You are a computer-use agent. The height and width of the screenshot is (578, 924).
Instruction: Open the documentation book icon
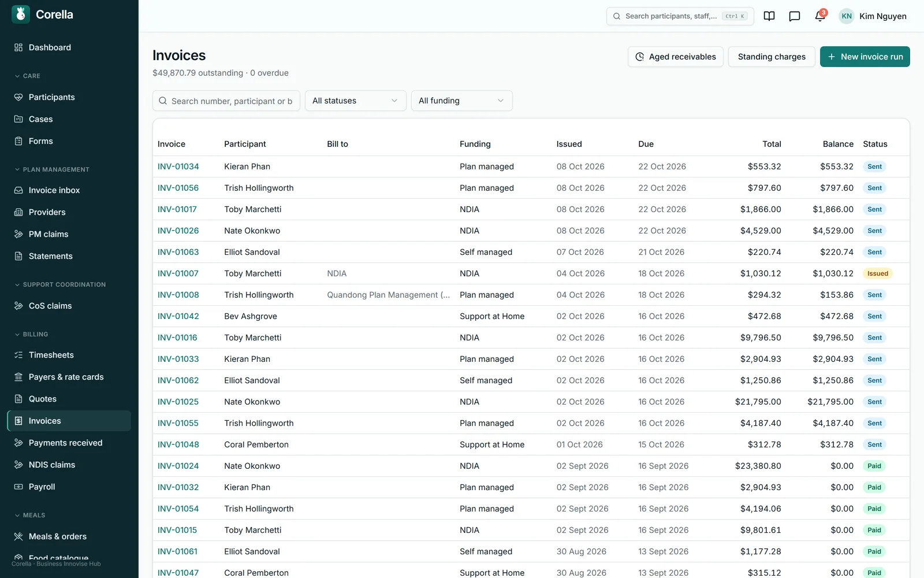769,16
